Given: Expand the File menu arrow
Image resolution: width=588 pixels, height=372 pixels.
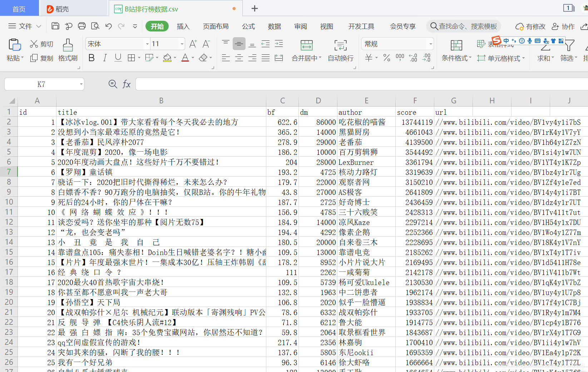Looking at the screenshot, I should 39,26.
